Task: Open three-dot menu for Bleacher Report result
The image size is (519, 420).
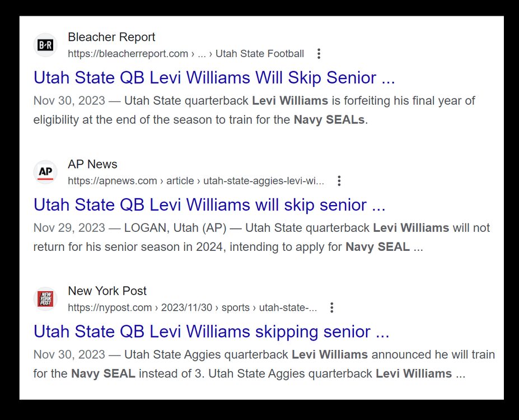Action: click(319, 54)
